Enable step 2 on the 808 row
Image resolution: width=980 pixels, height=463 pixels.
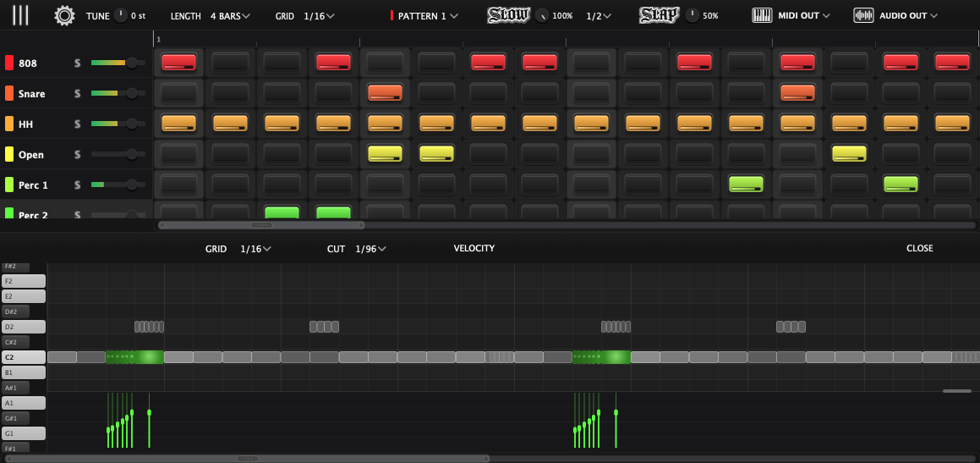pyautogui.click(x=231, y=63)
